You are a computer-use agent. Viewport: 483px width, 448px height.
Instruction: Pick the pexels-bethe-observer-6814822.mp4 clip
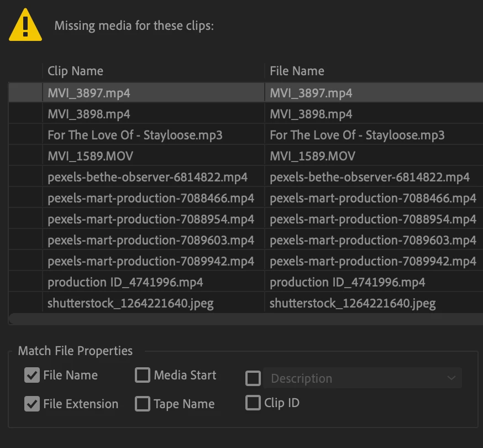click(148, 177)
